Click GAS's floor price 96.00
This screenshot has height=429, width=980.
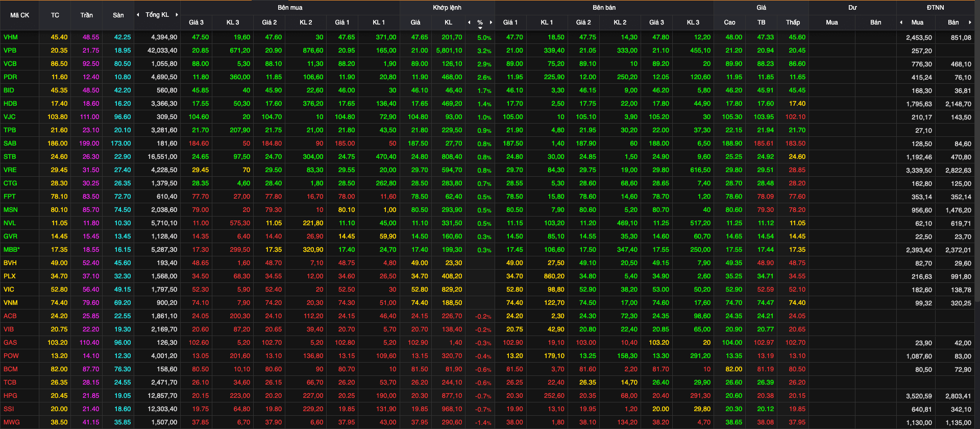tap(122, 343)
